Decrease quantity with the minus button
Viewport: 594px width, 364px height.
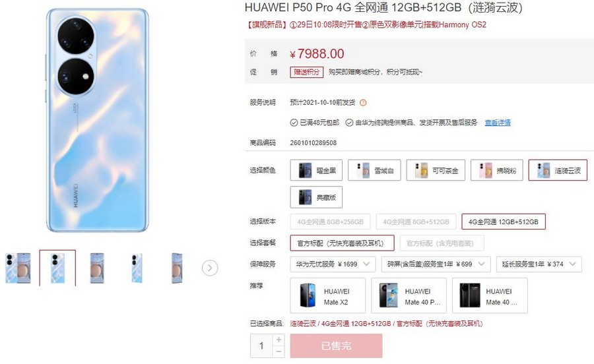point(279,351)
